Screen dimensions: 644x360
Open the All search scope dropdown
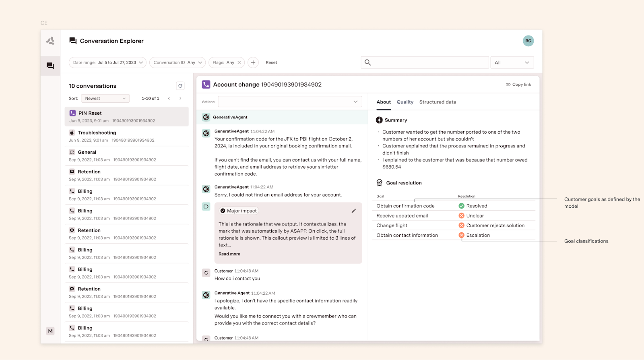pyautogui.click(x=512, y=62)
